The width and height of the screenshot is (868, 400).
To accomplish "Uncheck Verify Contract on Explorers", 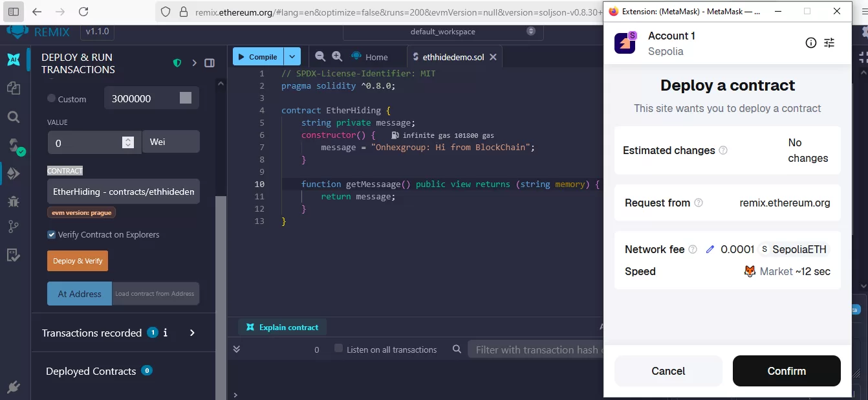I will click(x=52, y=234).
